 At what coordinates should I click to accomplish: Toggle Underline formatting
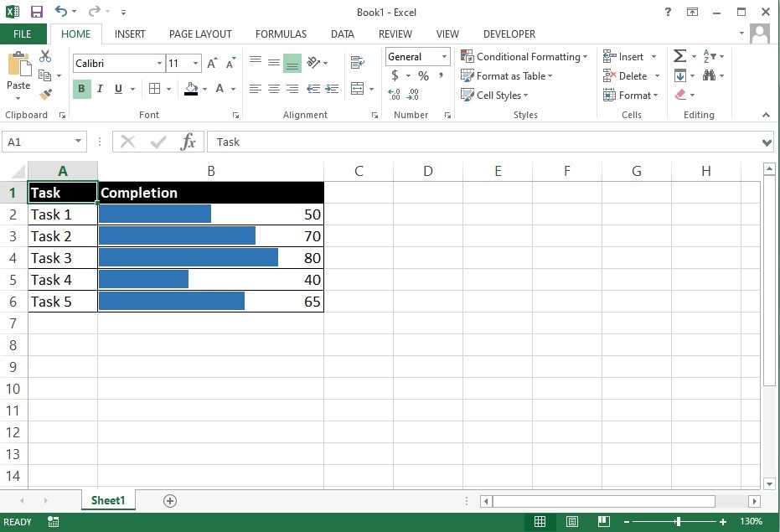point(118,89)
